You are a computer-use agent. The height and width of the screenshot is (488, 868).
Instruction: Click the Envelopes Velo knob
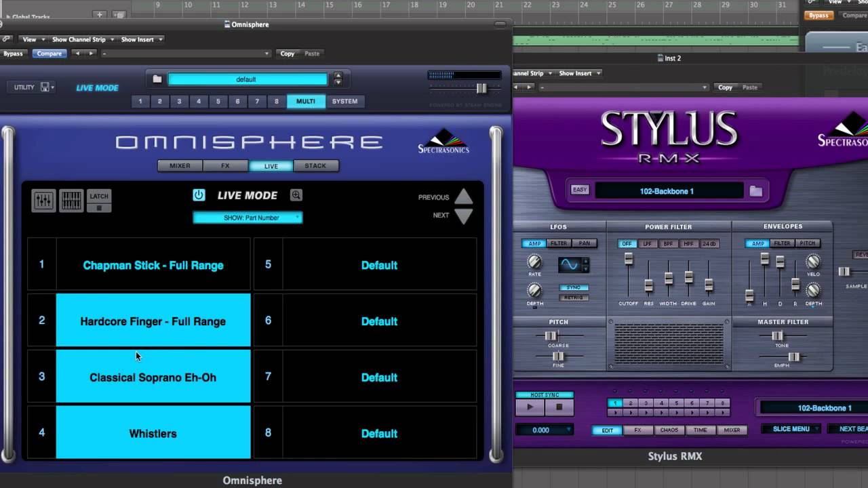pos(812,262)
